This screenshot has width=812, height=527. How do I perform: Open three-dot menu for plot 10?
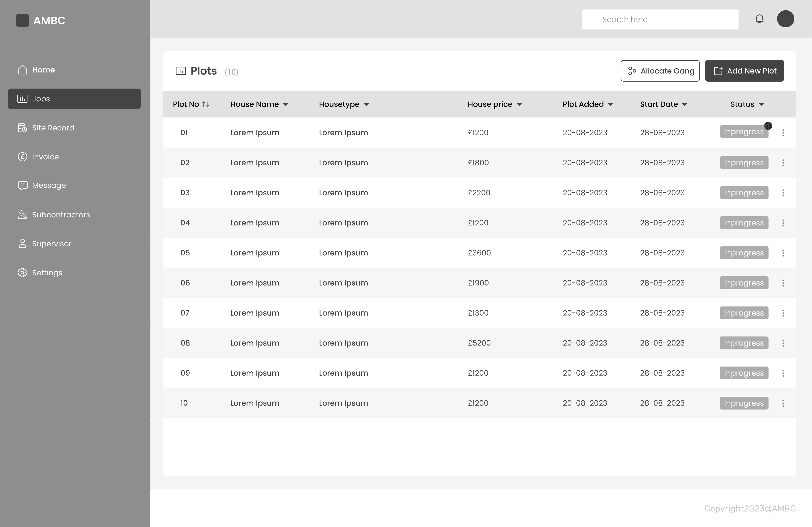click(783, 403)
